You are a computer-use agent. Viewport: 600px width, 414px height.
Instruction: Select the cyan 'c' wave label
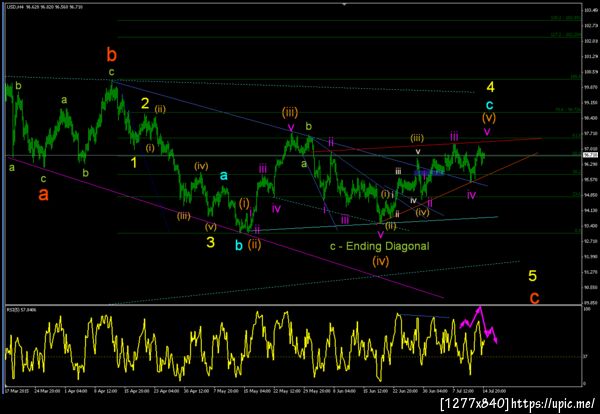pos(489,104)
